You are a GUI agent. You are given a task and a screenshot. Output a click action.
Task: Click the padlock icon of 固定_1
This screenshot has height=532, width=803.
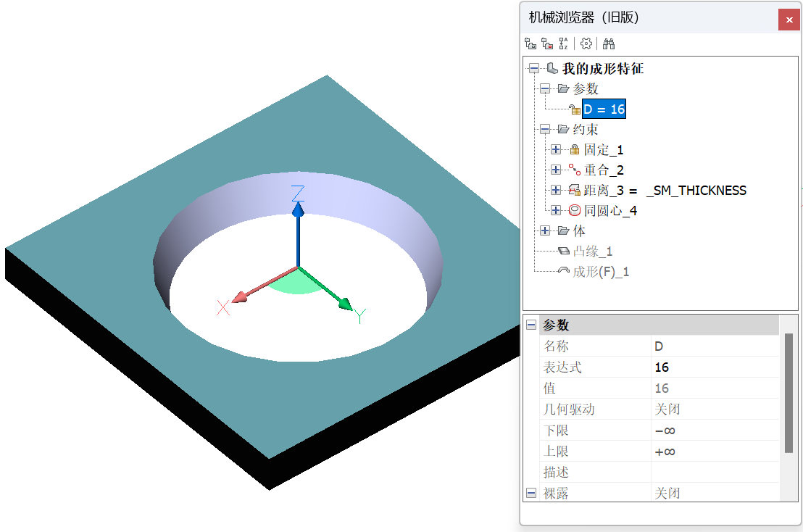[575, 149]
